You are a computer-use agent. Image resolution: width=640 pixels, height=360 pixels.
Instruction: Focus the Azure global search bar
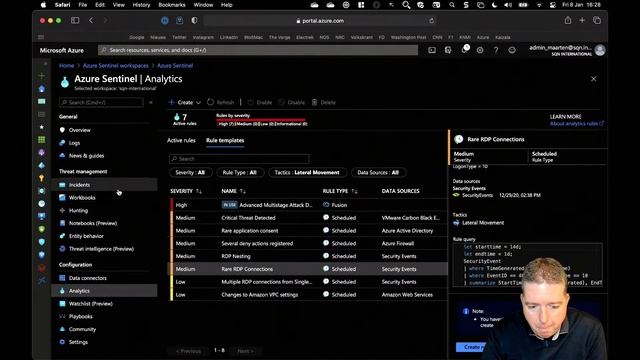point(258,50)
